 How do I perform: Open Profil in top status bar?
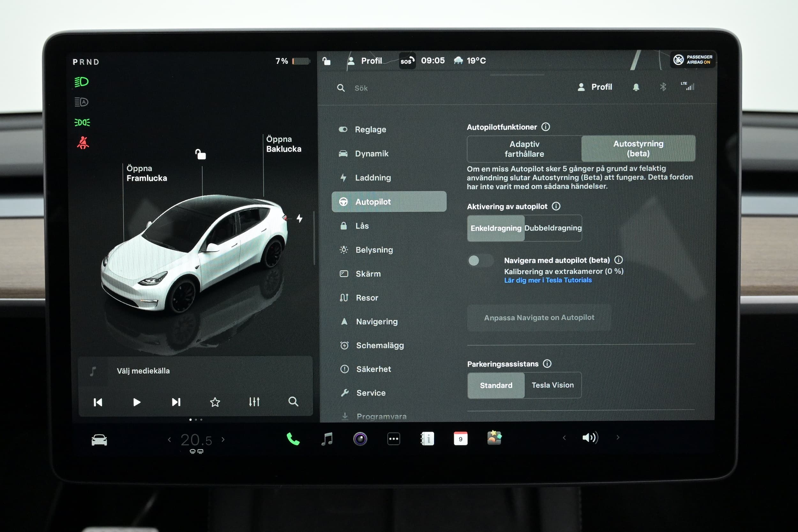click(x=365, y=61)
